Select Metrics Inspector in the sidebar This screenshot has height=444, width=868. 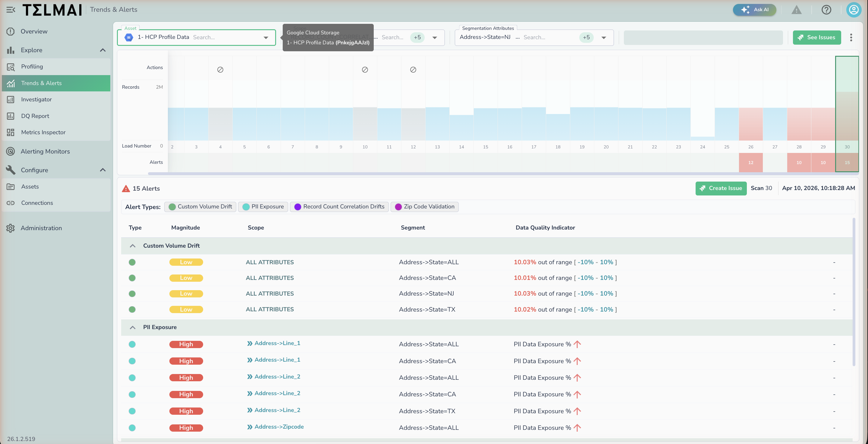pyautogui.click(x=43, y=132)
